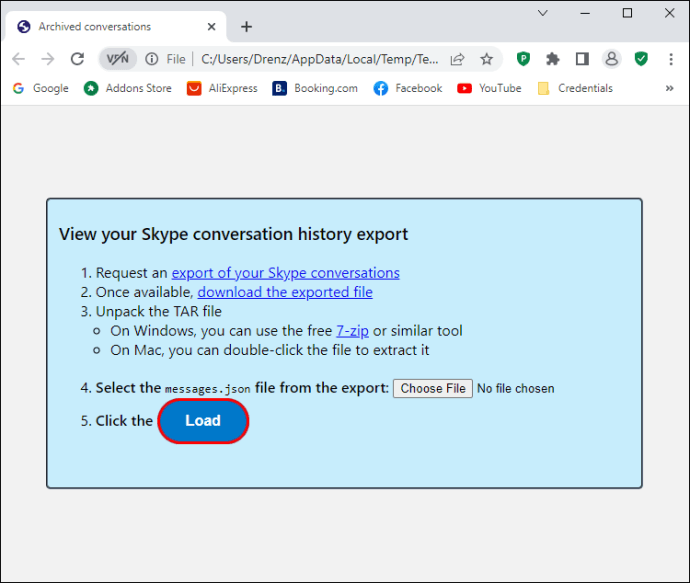
Task: Follow the 7-zip link
Action: [352, 330]
